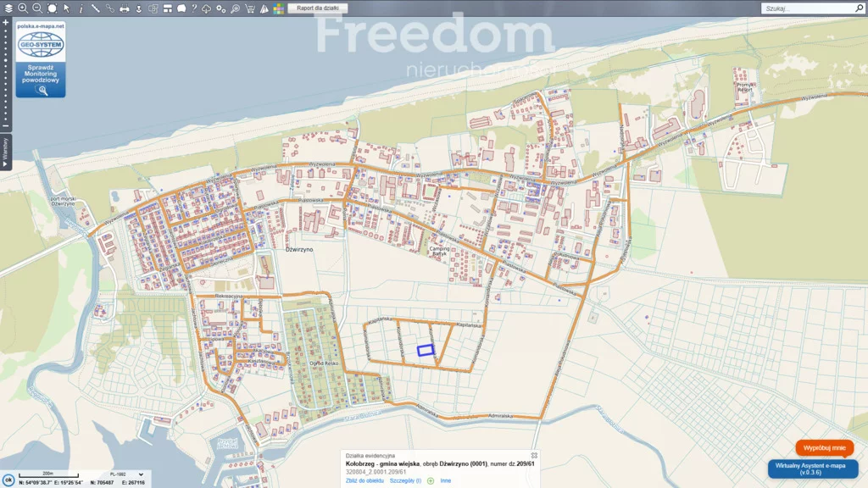Open settings gears icon in toolbar
The image size is (868, 488).
(x=221, y=8)
